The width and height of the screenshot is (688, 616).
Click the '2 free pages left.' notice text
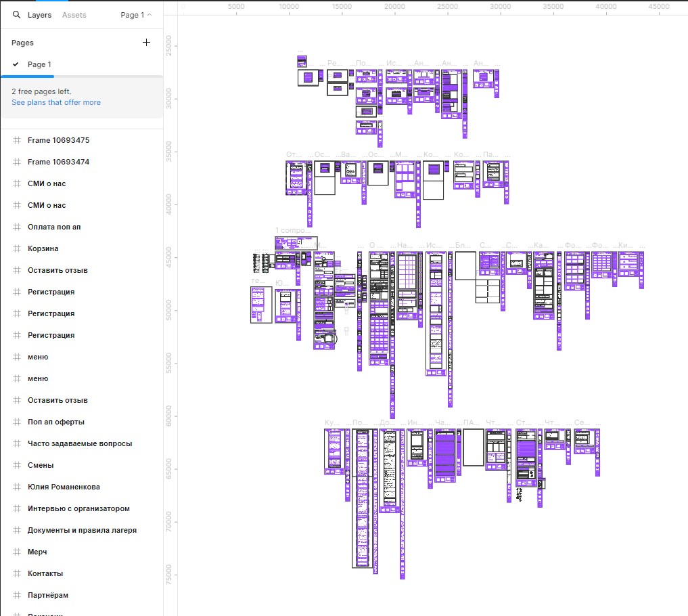coord(41,91)
